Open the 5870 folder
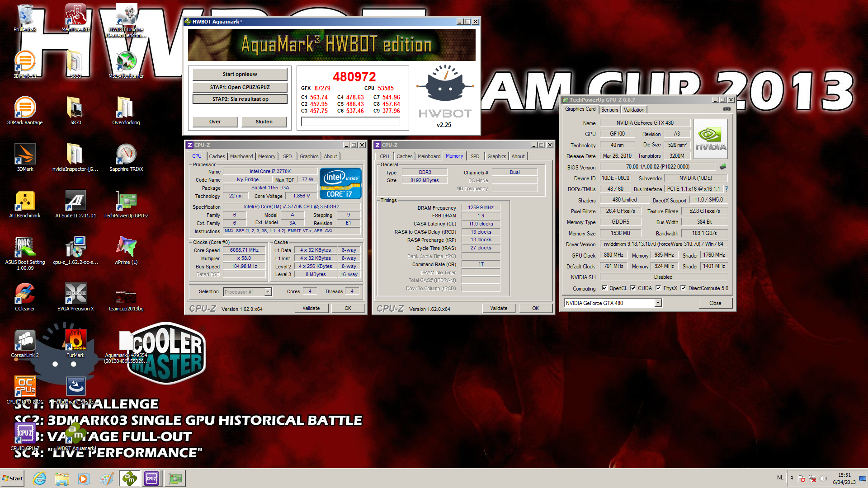This screenshot has width=868, height=488. pos(75,111)
